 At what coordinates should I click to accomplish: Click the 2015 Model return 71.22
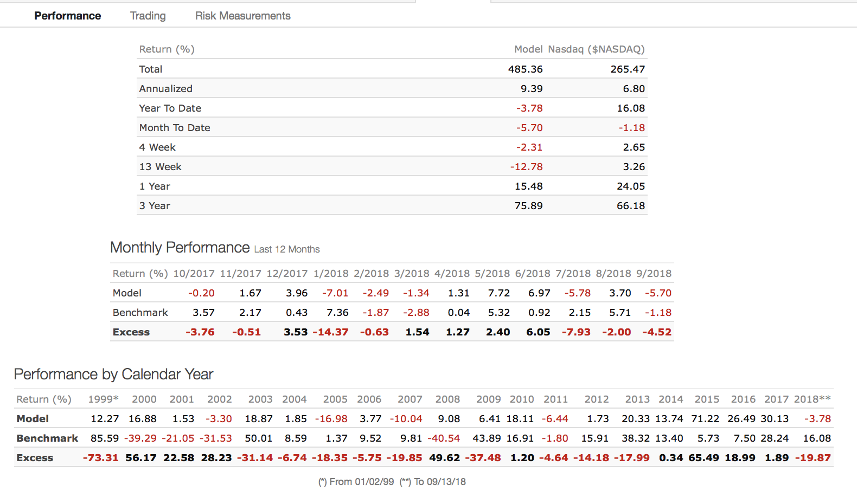click(x=705, y=419)
